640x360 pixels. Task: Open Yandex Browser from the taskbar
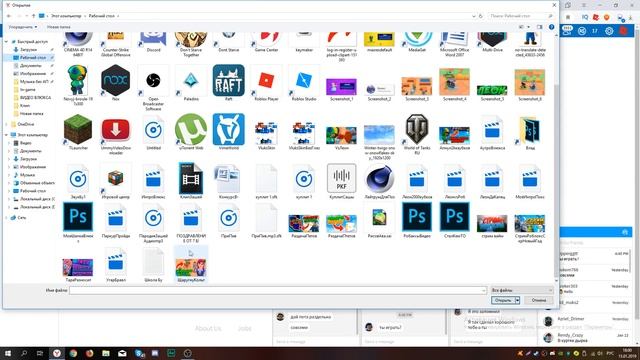point(57,353)
